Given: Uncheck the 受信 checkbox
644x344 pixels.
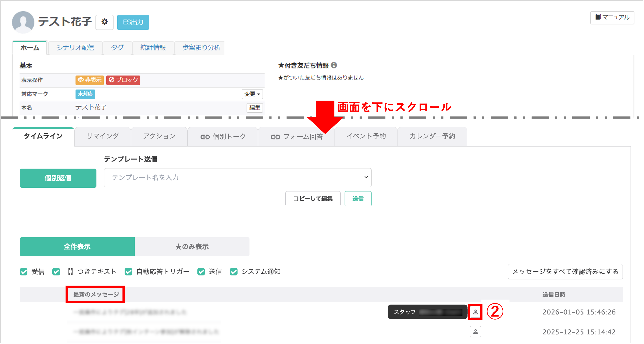Looking at the screenshot, I should tap(23, 272).
